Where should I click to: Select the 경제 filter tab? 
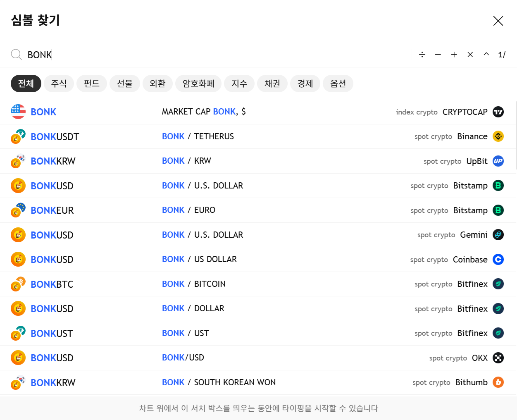point(305,84)
